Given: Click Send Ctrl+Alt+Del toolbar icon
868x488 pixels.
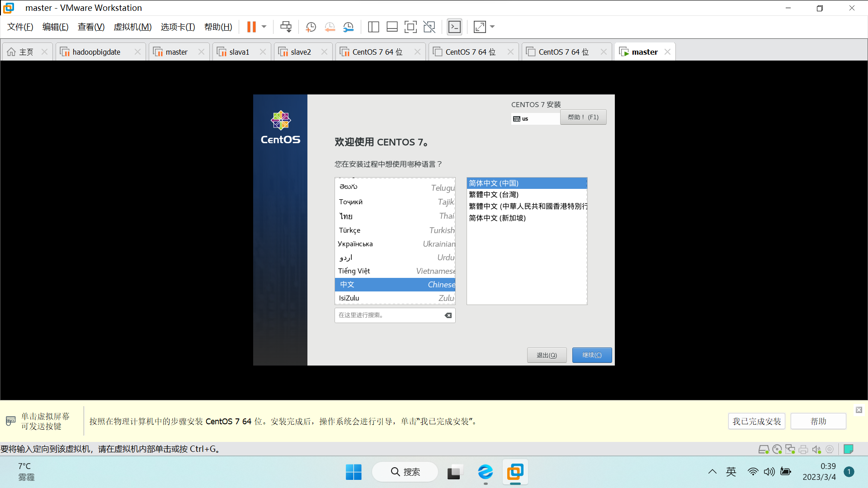Looking at the screenshot, I should point(286,27).
